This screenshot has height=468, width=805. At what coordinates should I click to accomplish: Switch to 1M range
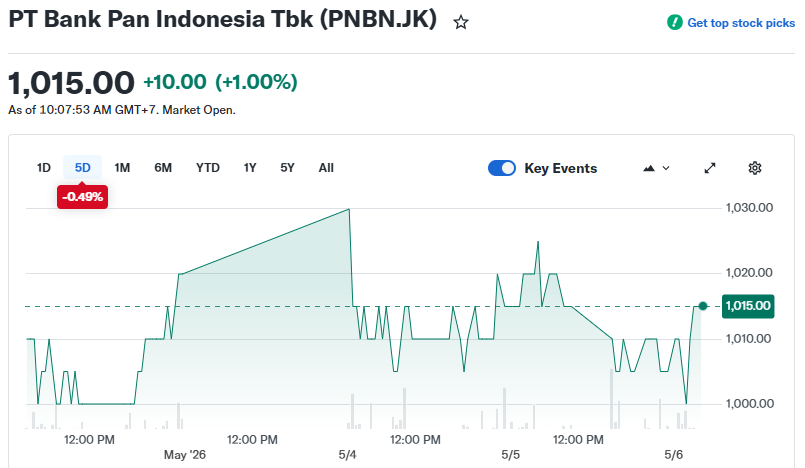tap(122, 168)
